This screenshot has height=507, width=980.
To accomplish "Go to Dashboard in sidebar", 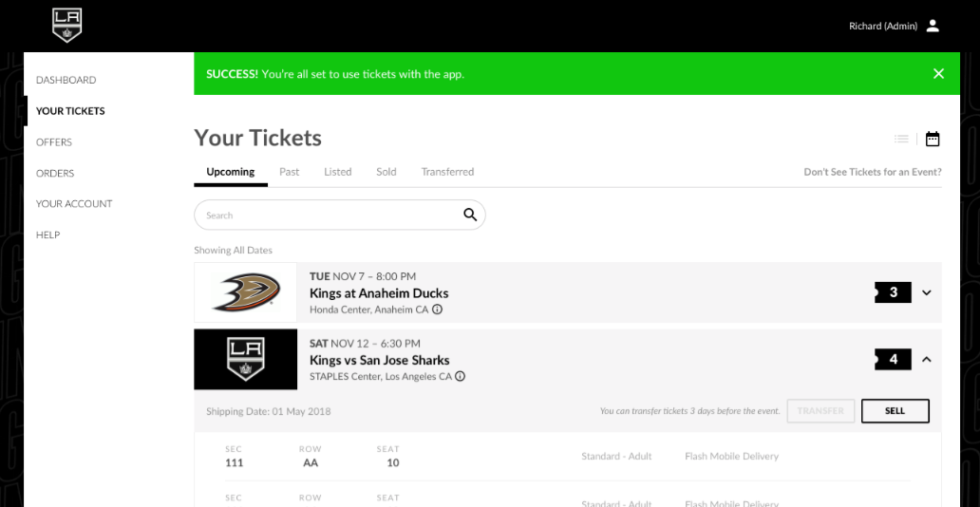I will (x=66, y=80).
